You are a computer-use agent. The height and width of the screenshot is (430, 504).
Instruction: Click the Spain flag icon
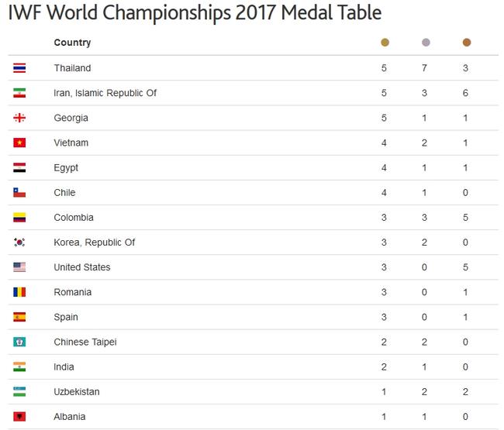19,318
